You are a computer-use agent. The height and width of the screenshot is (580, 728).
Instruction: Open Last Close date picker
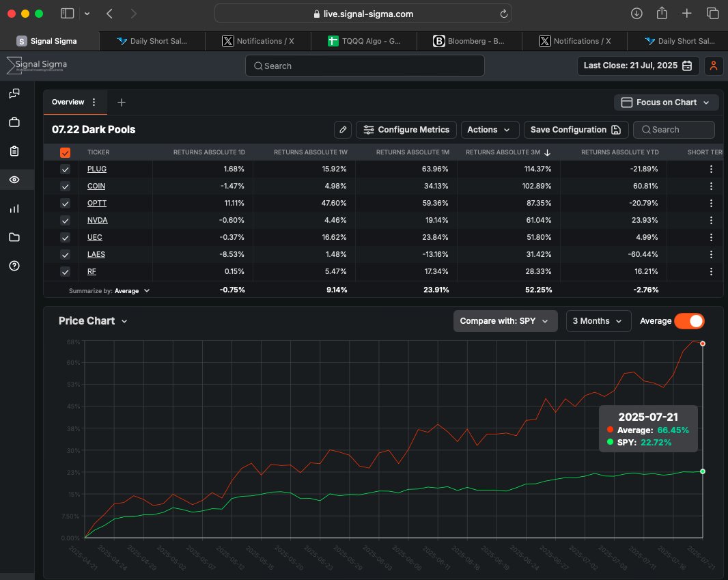637,66
